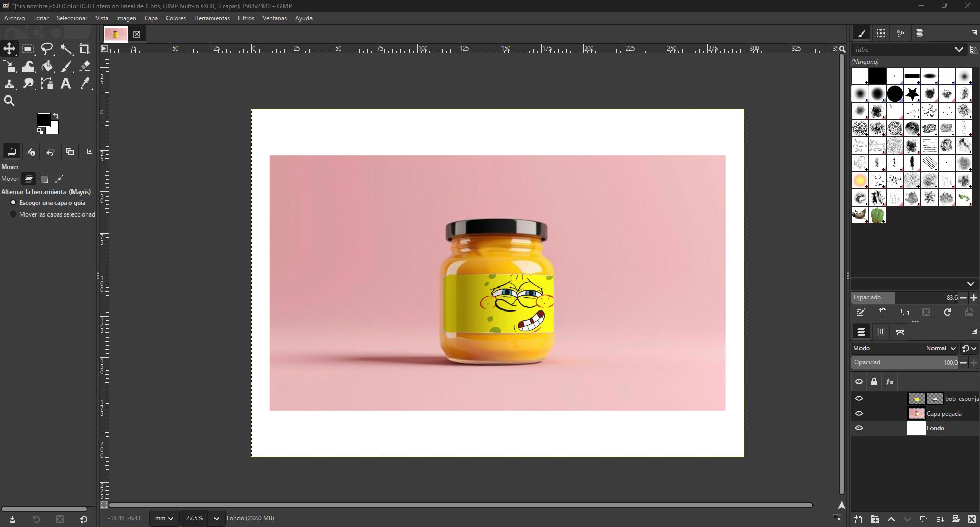980x527 pixels.
Task: Activate the Crop tool
Action: click(85, 49)
